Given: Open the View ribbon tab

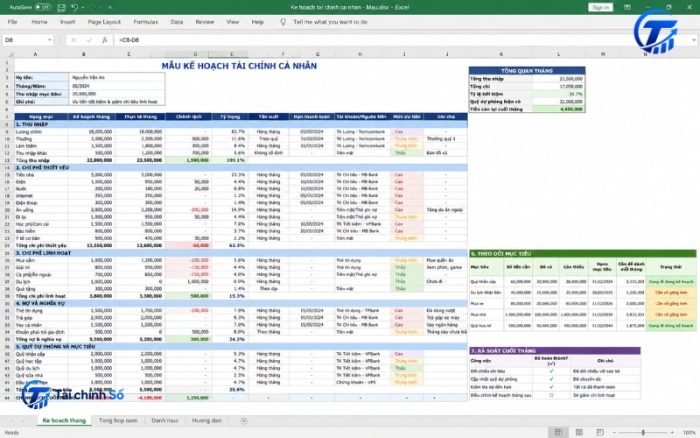Looking at the screenshot, I should [x=233, y=22].
